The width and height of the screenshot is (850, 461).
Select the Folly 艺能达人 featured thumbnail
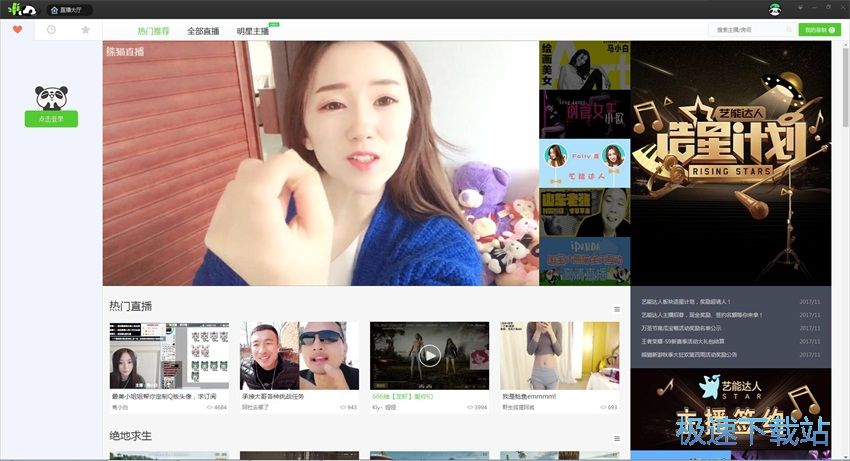click(x=585, y=163)
